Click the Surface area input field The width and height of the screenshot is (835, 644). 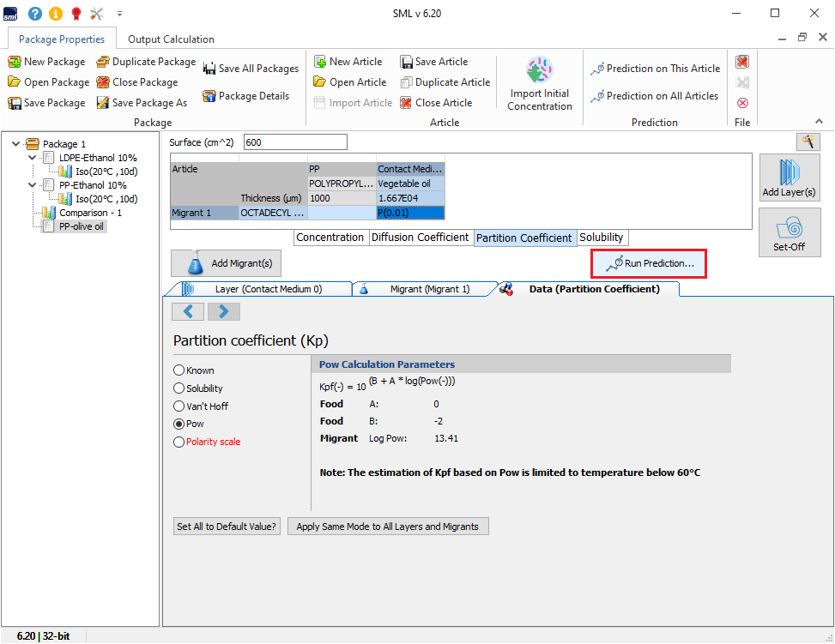coord(295,142)
